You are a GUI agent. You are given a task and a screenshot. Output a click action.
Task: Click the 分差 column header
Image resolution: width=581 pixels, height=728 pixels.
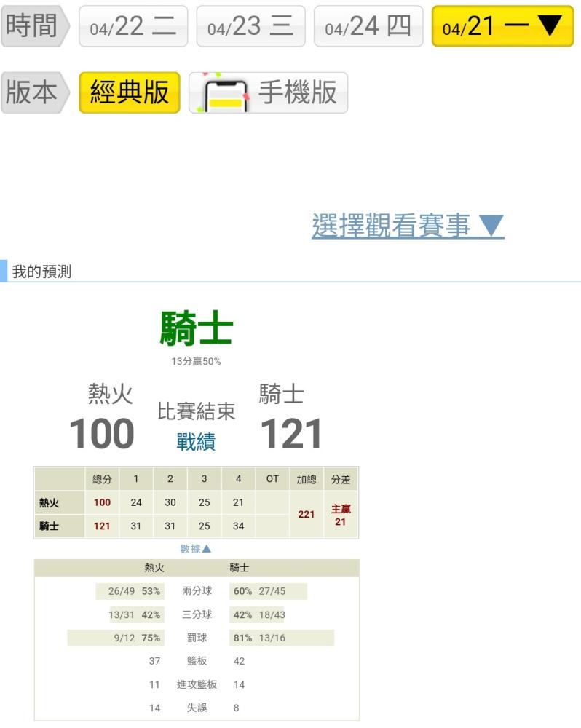[x=341, y=479]
